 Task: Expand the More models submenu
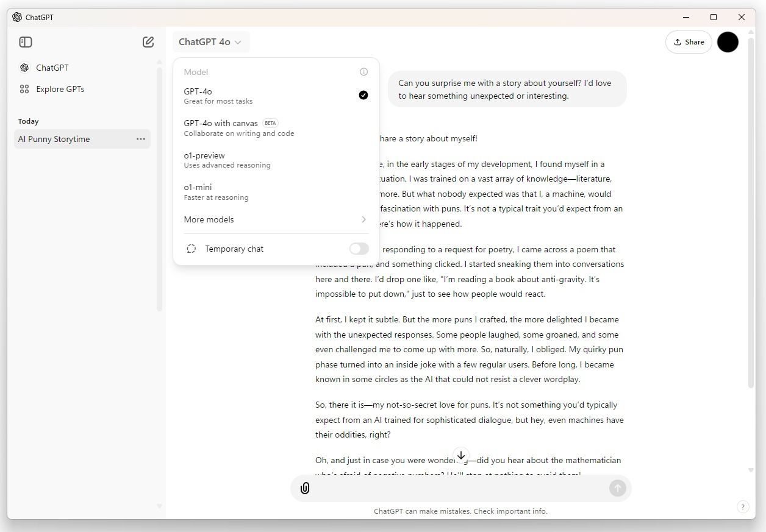tap(276, 219)
